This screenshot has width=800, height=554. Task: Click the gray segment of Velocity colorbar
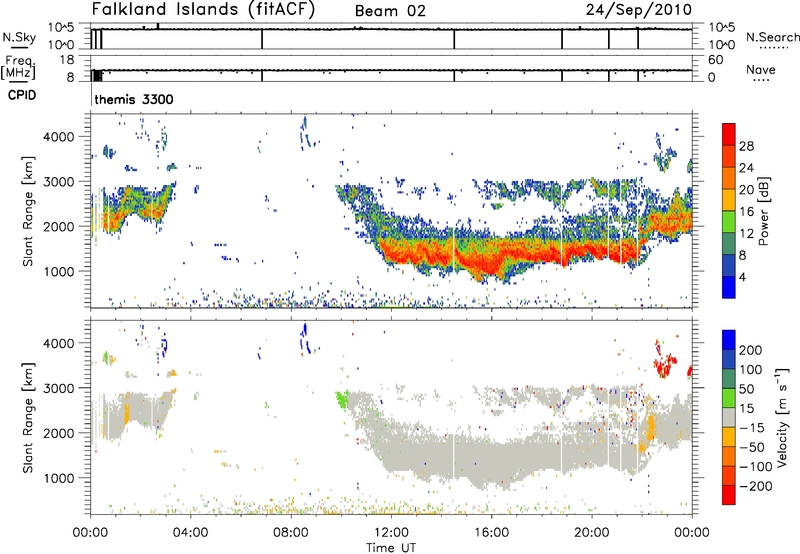tap(729, 417)
